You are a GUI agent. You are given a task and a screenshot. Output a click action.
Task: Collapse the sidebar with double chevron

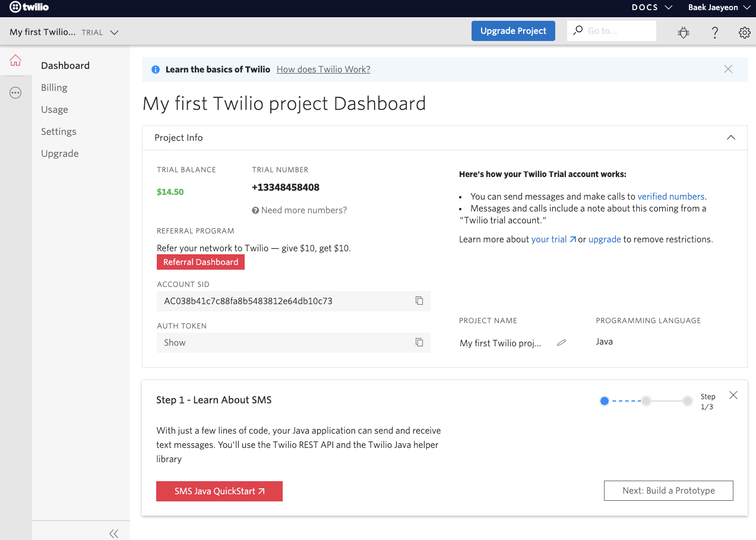pos(113,533)
